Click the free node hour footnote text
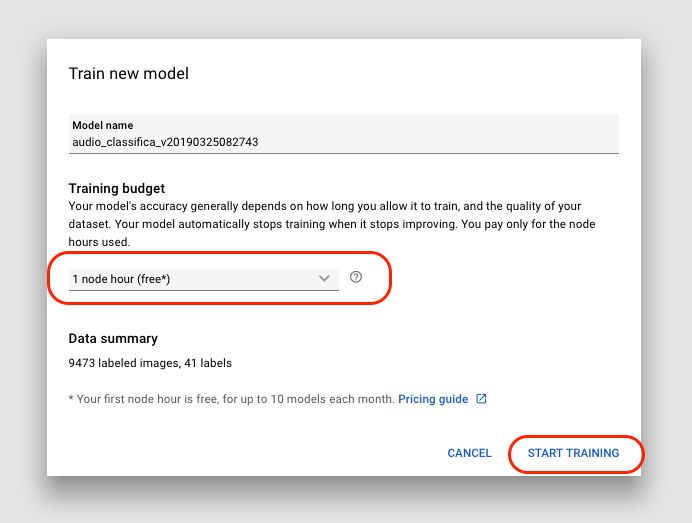The height and width of the screenshot is (523, 692). coord(235,399)
